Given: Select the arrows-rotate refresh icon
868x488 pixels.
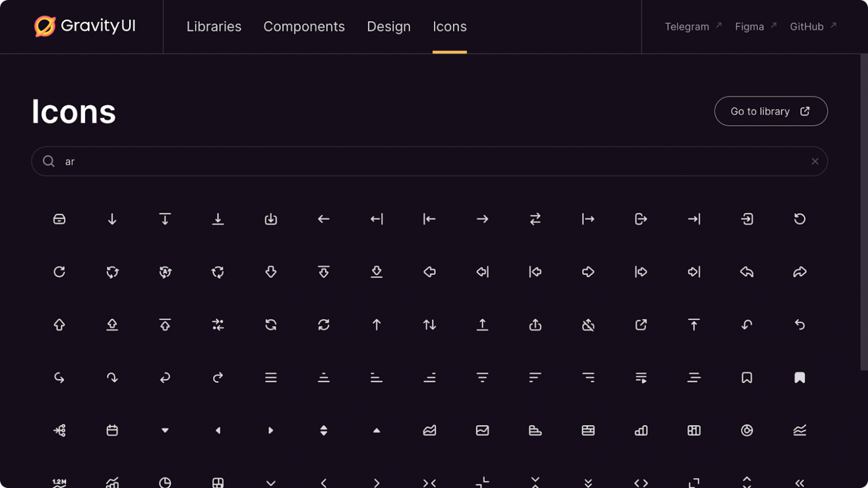Looking at the screenshot, I should [x=323, y=325].
